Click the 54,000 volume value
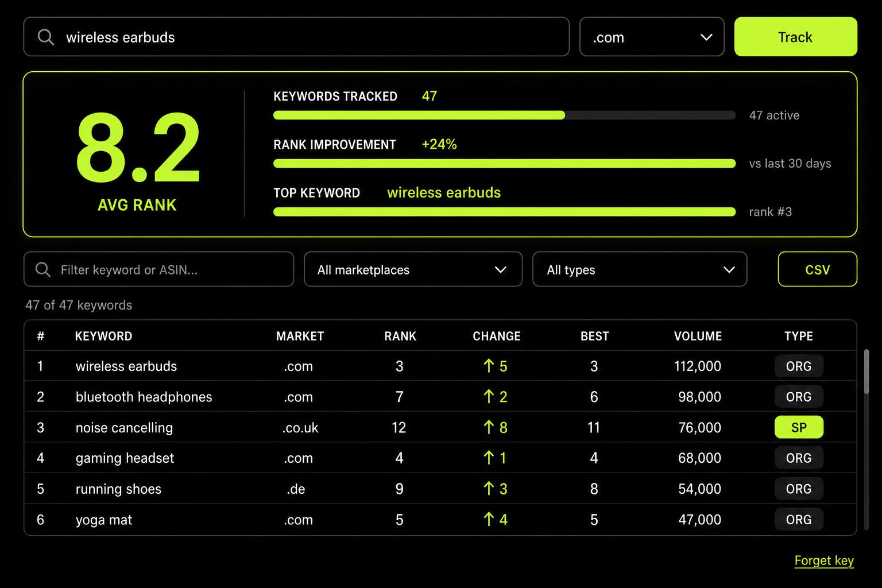This screenshot has height=588, width=882. click(699, 489)
